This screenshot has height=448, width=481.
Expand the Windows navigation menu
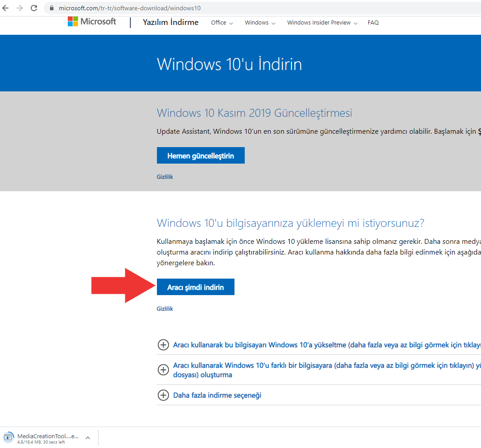pos(259,23)
